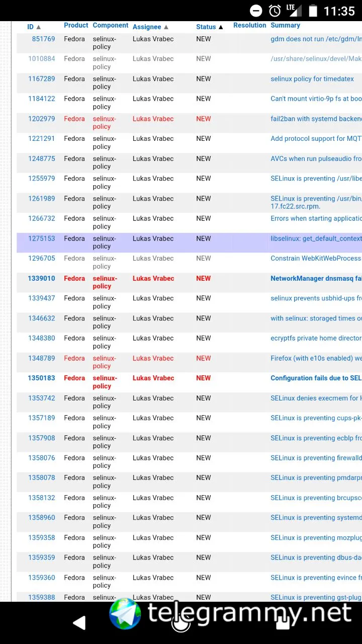Open bug 1167289
The height and width of the screenshot is (644, 362).
click(x=42, y=79)
